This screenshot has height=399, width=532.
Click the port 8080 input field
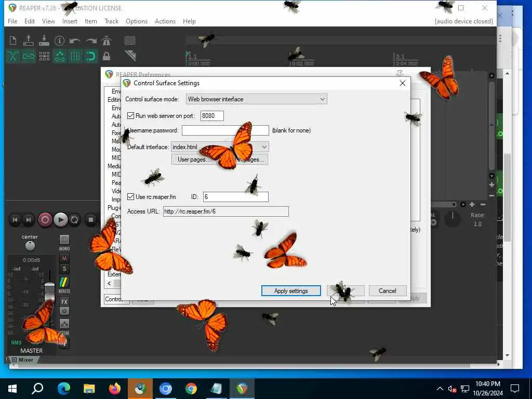point(212,116)
